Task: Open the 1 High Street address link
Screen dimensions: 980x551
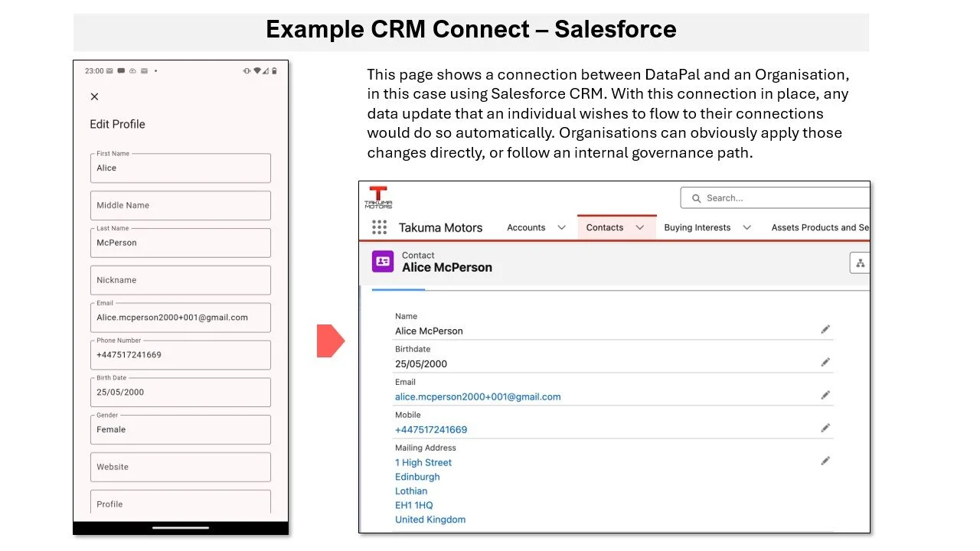Action: [423, 462]
